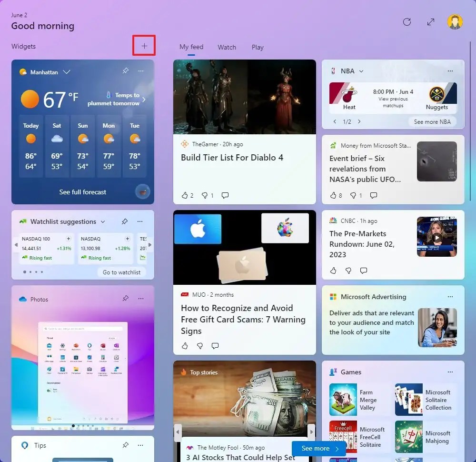476x462 pixels.
Task: Expand the widgets board to full screen
Action: pyautogui.click(x=431, y=22)
